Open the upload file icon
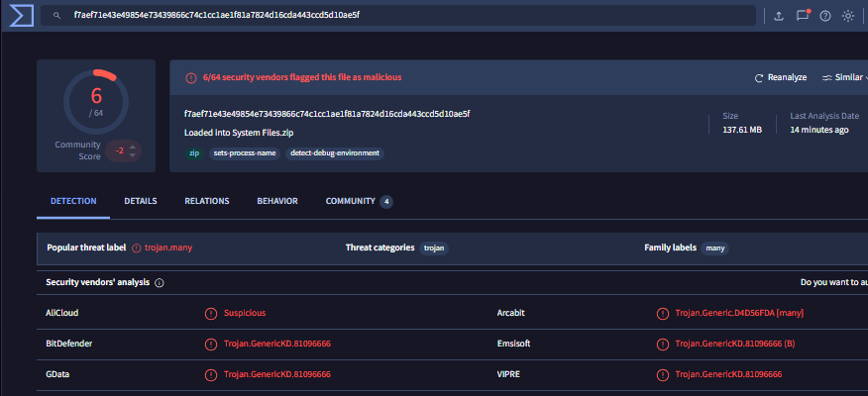 coord(778,16)
